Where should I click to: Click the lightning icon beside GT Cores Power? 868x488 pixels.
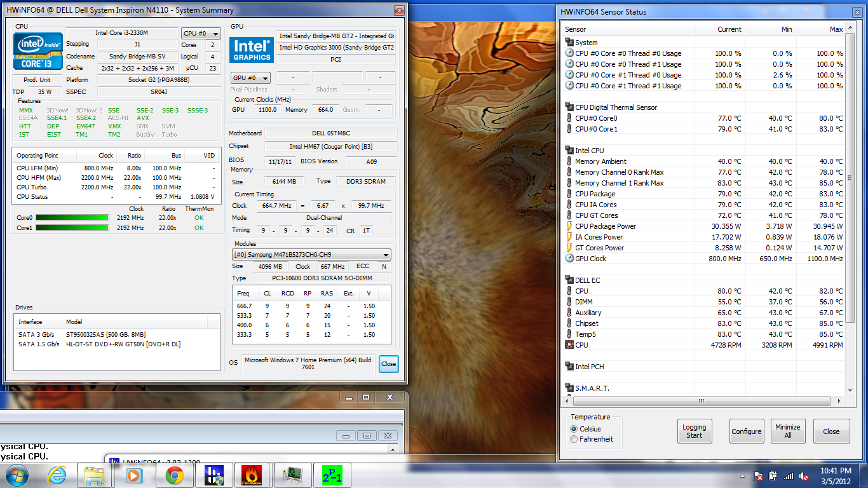pyautogui.click(x=569, y=248)
